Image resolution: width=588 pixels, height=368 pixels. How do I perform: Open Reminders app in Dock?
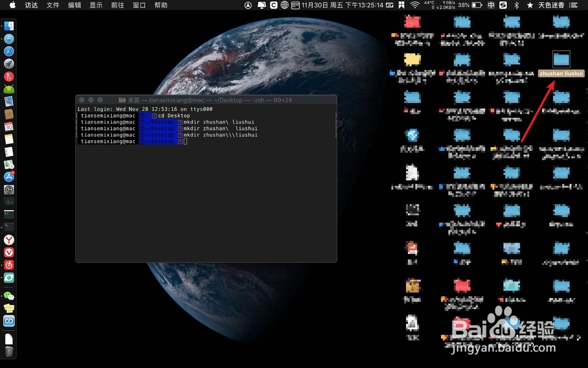pyautogui.click(x=9, y=152)
